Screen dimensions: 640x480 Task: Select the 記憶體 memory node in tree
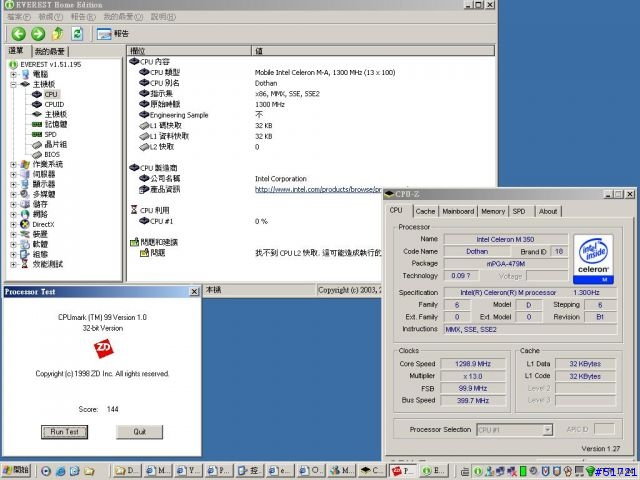[x=55, y=124]
